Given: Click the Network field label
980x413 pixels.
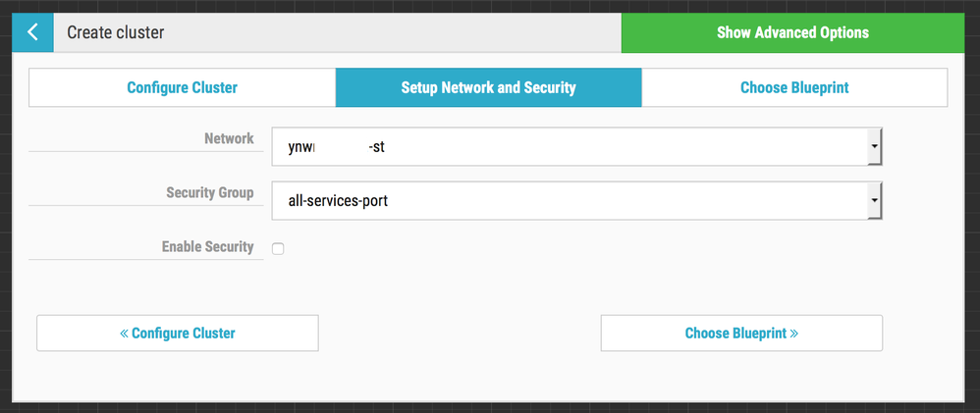Looking at the screenshot, I should (229, 139).
